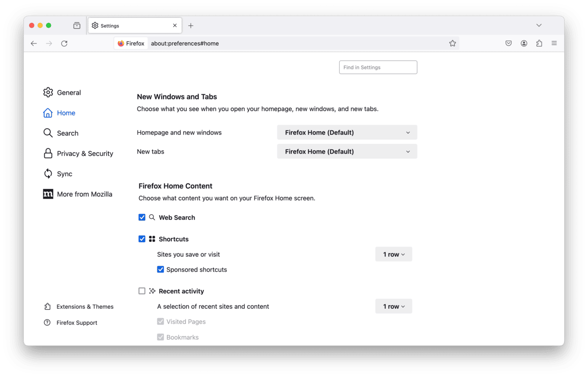
Task: Open a new tab with plus icon
Action: (x=191, y=26)
